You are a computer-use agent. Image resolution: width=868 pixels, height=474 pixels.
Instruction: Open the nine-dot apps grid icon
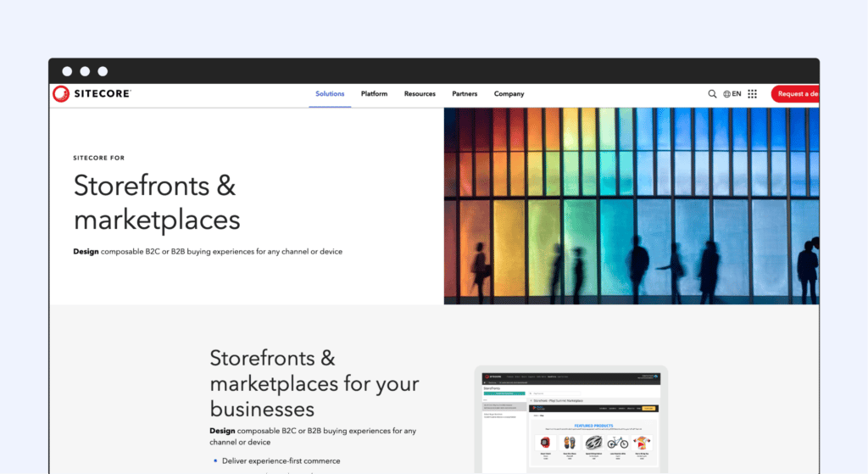point(752,94)
